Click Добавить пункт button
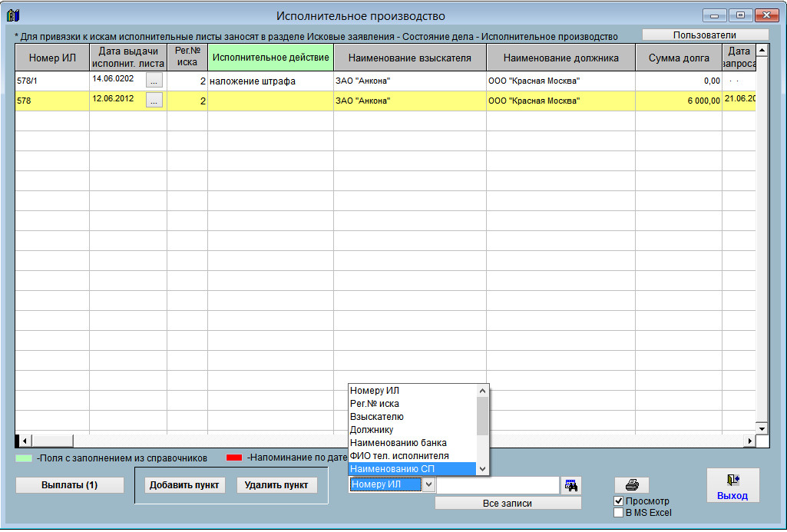Image resolution: width=787 pixels, height=532 pixels. coord(184,485)
